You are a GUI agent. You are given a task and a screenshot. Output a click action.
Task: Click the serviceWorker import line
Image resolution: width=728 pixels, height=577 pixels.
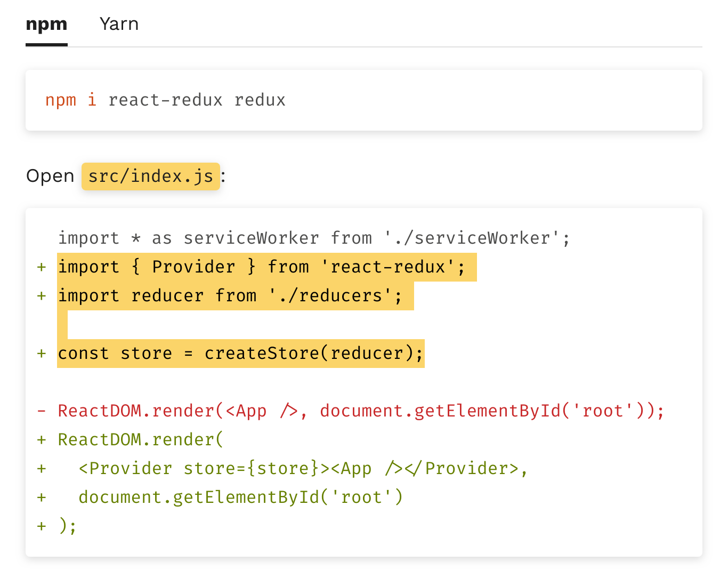coord(314,238)
